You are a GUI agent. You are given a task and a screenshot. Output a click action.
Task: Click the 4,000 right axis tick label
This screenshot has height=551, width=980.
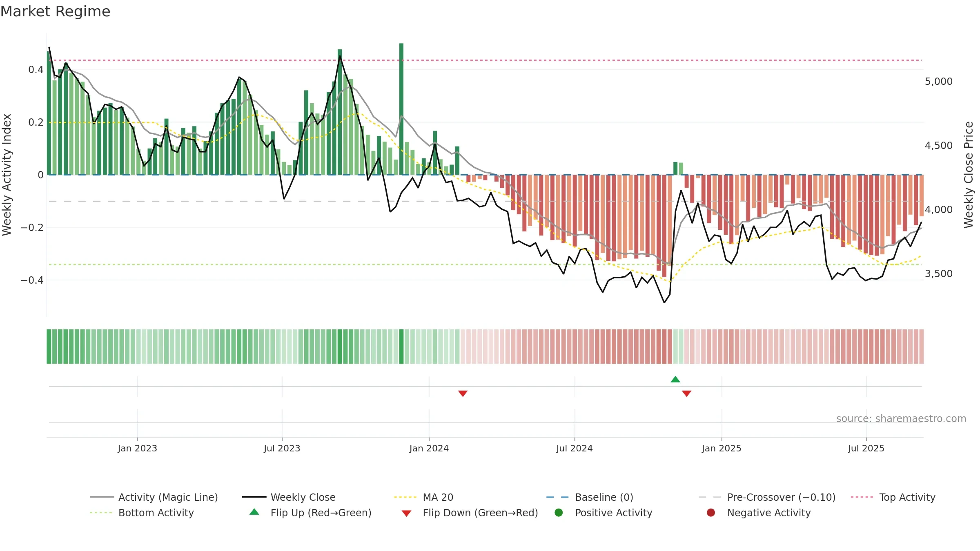pyautogui.click(x=938, y=210)
